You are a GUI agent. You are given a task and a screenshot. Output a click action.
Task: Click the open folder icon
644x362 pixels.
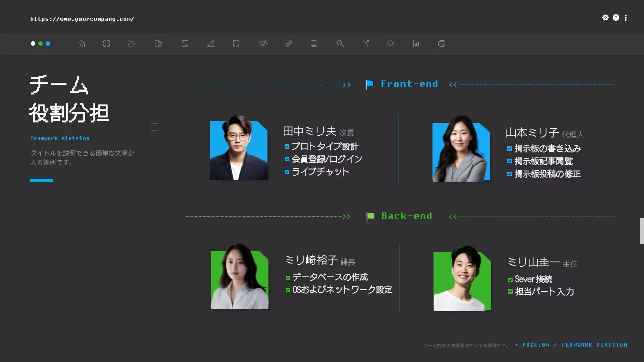click(x=131, y=44)
